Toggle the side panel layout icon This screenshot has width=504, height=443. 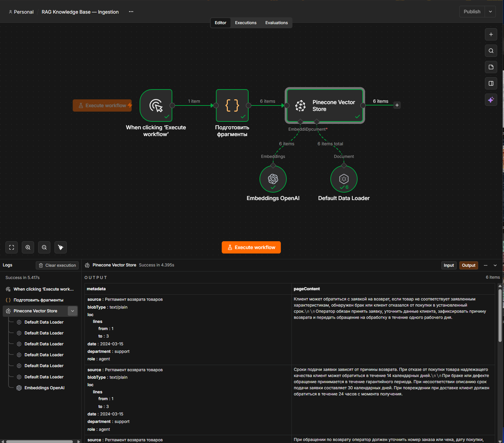(491, 83)
